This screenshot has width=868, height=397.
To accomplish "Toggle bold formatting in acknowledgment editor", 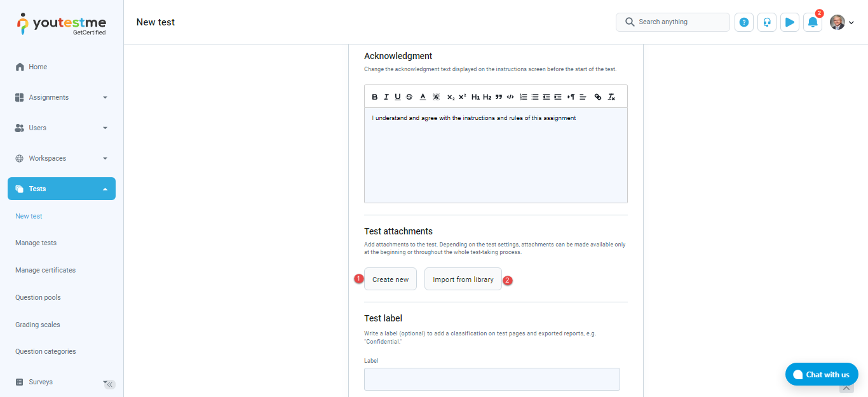I will tap(375, 97).
